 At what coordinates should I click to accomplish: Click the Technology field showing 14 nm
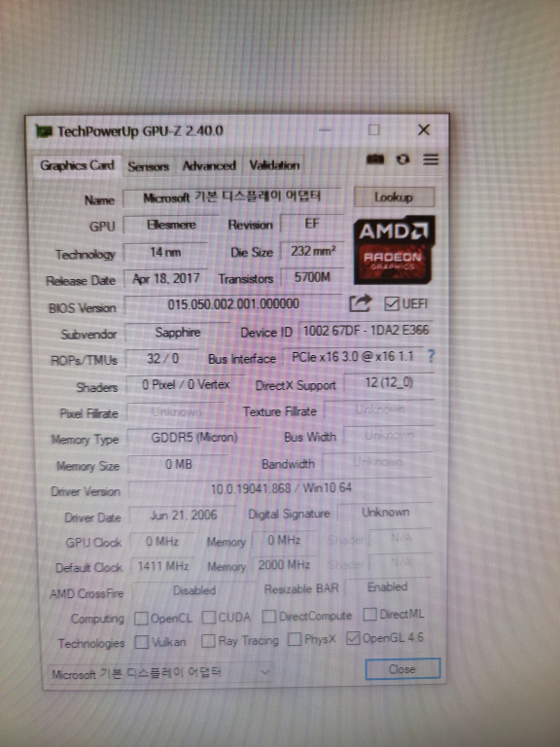(165, 252)
